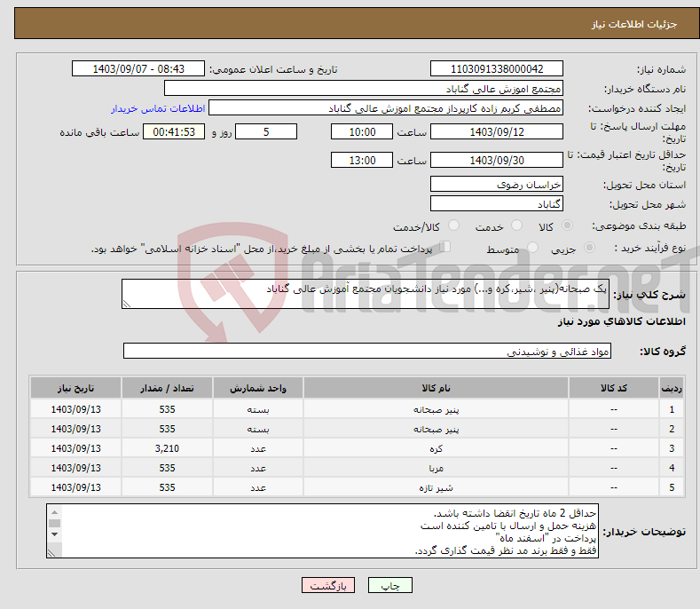Click the request creator name field
The width and height of the screenshot is (700, 609).
point(386,108)
